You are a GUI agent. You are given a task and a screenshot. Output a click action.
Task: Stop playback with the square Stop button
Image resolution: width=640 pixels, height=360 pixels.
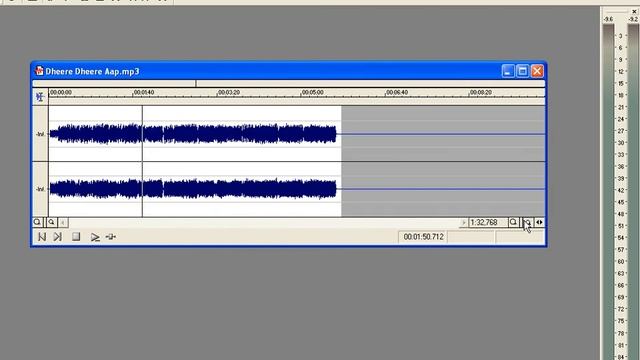[x=76, y=237]
